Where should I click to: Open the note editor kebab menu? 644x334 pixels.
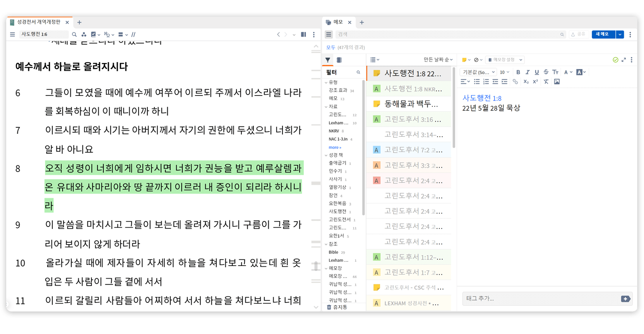click(x=632, y=60)
